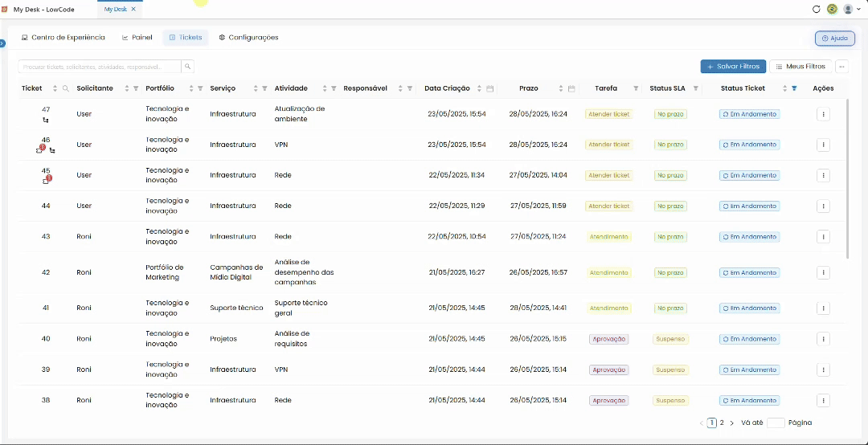Open actions menu for ticket 45
Viewport: 868px width, 445px height.
(x=823, y=175)
